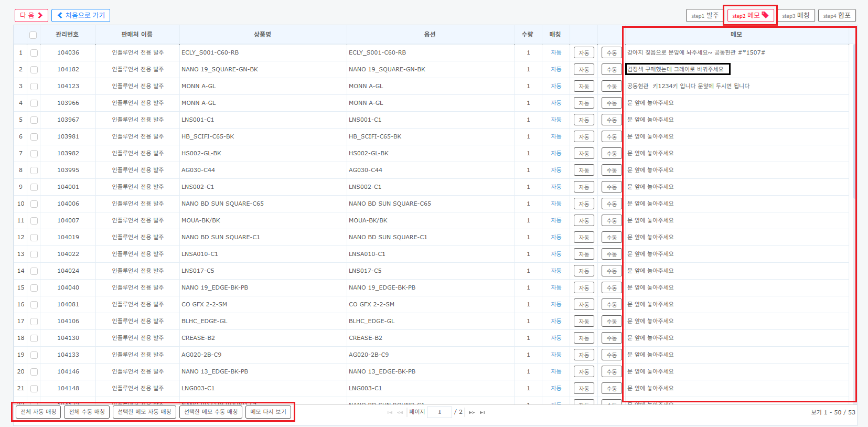Tick the checkbox for order 104006
Viewport: 868px width, 427px height.
click(x=34, y=204)
